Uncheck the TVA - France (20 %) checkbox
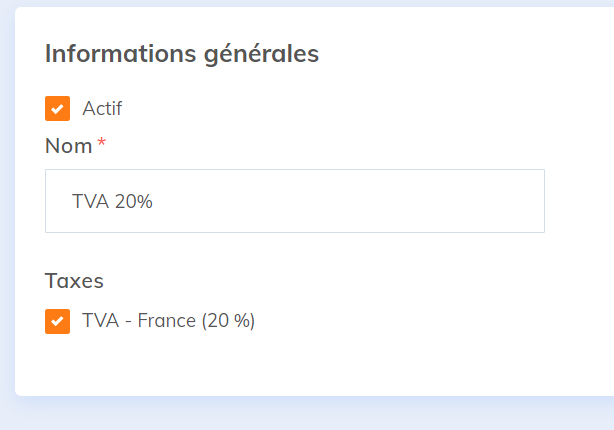This screenshot has width=614, height=430. pos(58,321)
